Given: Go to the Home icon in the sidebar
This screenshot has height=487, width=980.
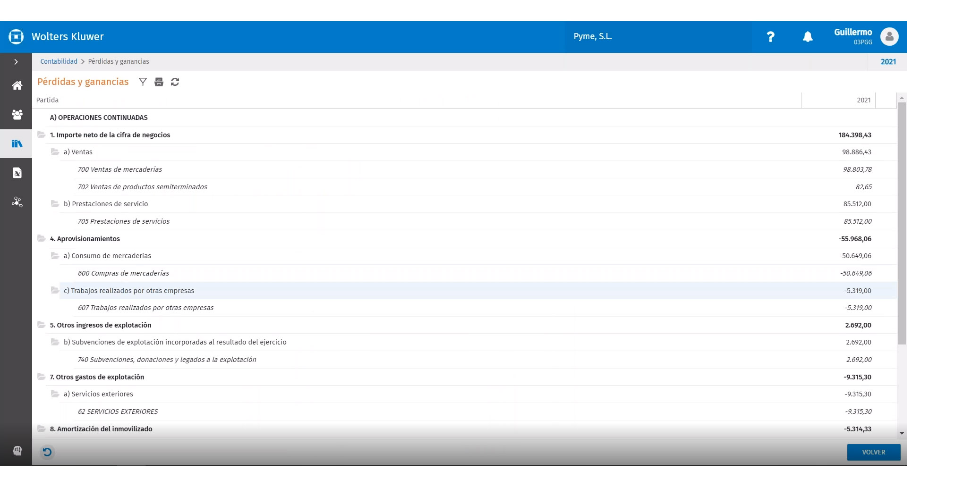Looking at the screenshot, I should 17,85.
